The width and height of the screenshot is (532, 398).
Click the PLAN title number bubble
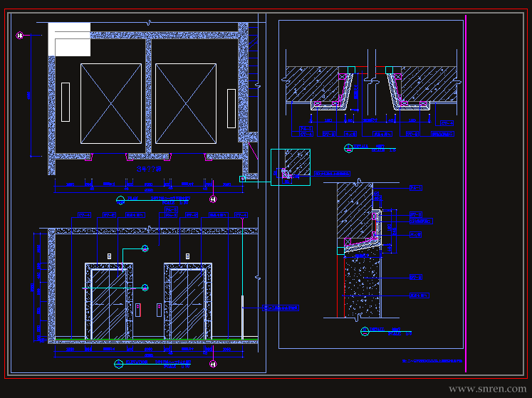[120, 201]
